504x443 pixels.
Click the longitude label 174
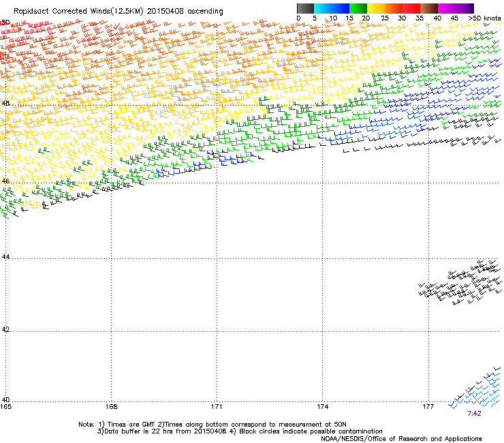tap(322, 407)
